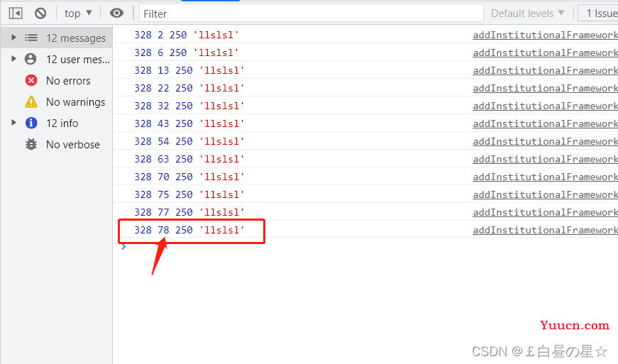Expand the 12 messages group arrow
This screenshot has width=618, height=364.
pos(13,38)
